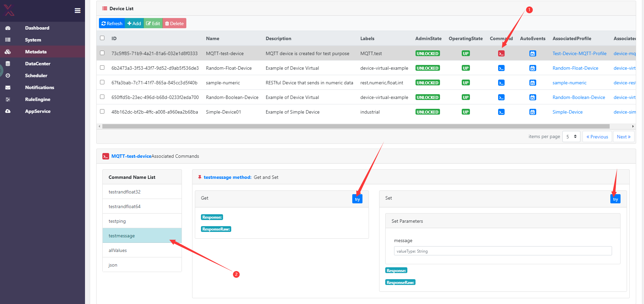Check the Simple-Device01 row checkbox
The height and width of the screenshot is (304, 644).
coord(102,112)
